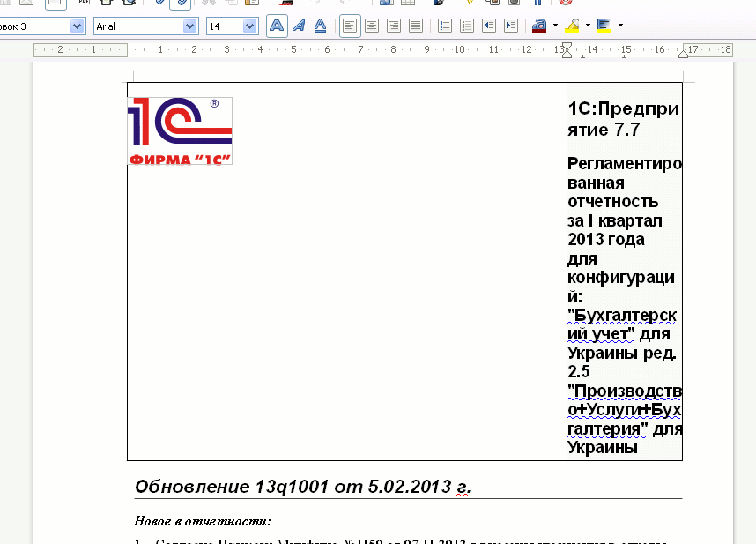756x544 pixels.
Task: Apply yellow highlighting color
Action: (572, 26)
